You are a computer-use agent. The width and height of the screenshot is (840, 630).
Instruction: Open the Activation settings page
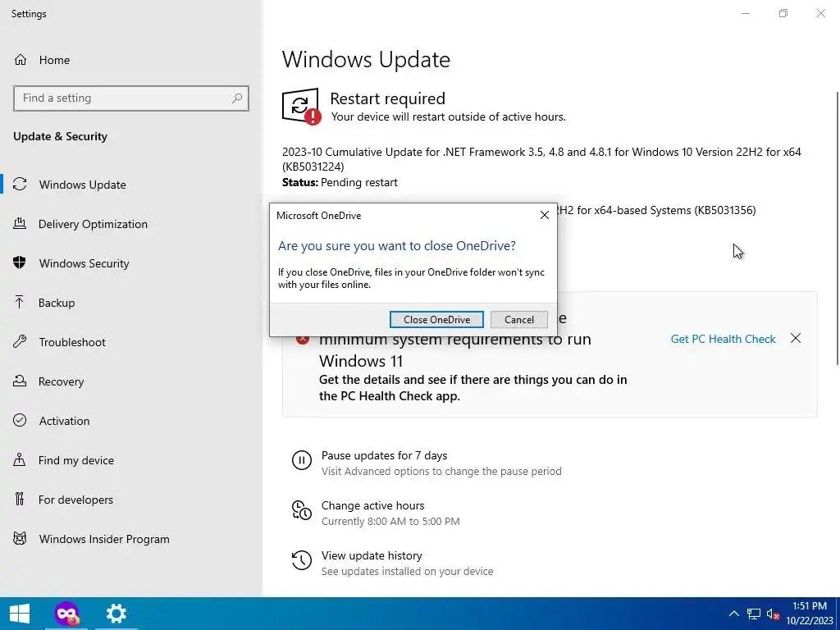click(x=131, y=421)
